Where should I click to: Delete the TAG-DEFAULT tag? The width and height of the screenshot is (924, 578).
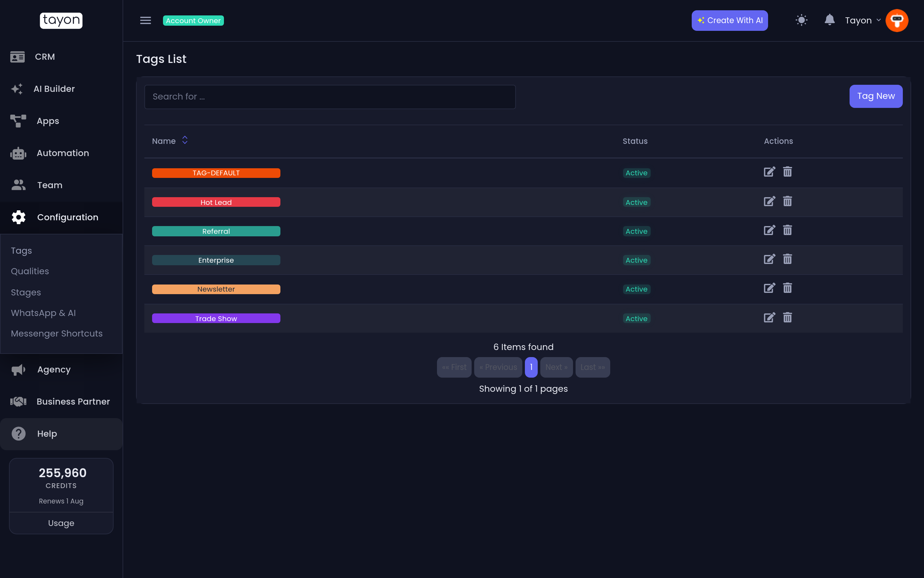[787, 172]
